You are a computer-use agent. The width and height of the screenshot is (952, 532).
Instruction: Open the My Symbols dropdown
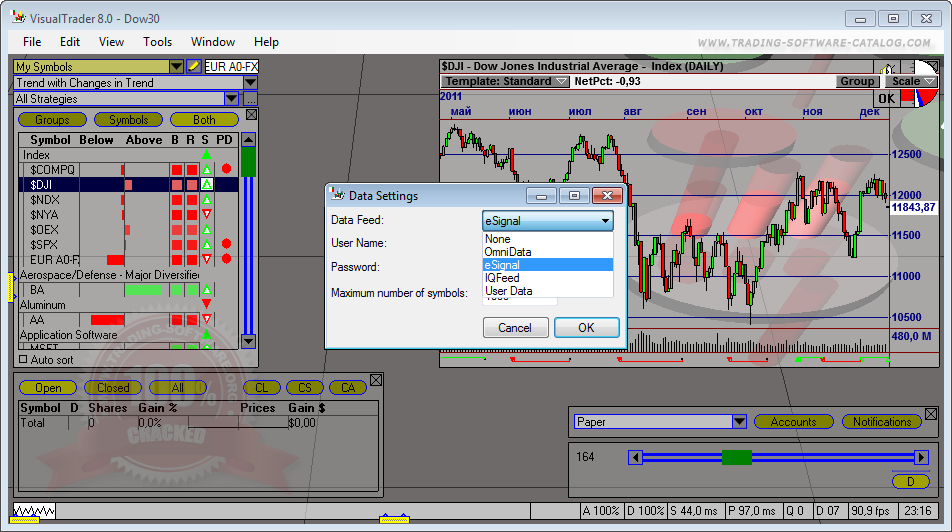pyautogui.click(x=176, y=67)
